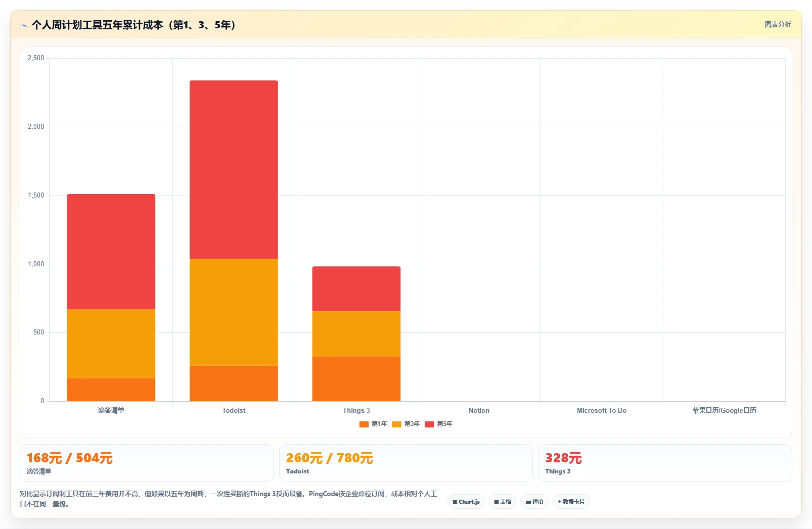Click the Things 3 caption in the data card
Image resolution: width=812 pixels, height=529 pixels.
coord(558,471)
